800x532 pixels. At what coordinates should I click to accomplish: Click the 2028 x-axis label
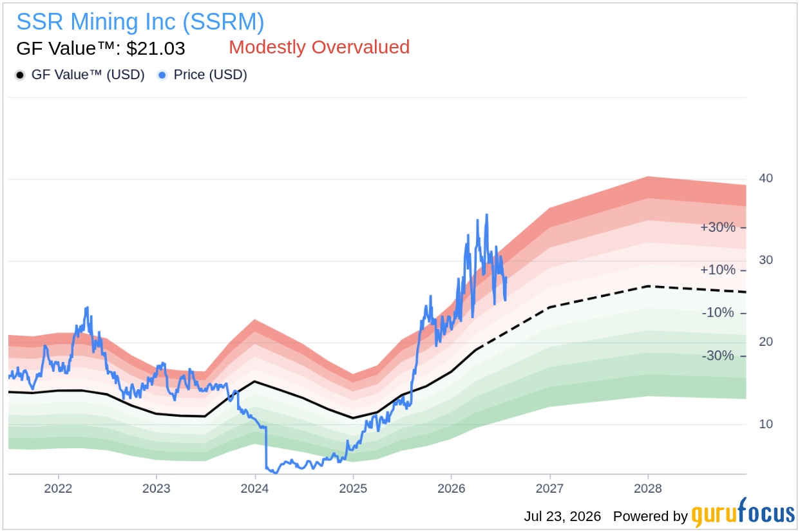click(648, 488)
